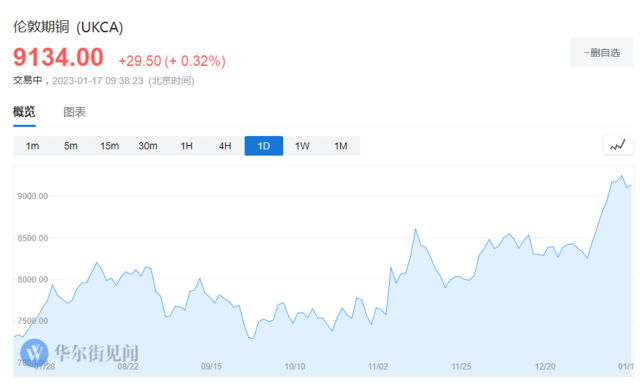The width and height of the screenshot is (640, 387).
Task: Select the 1m timeframe
Action: click(x=32, y=146)
